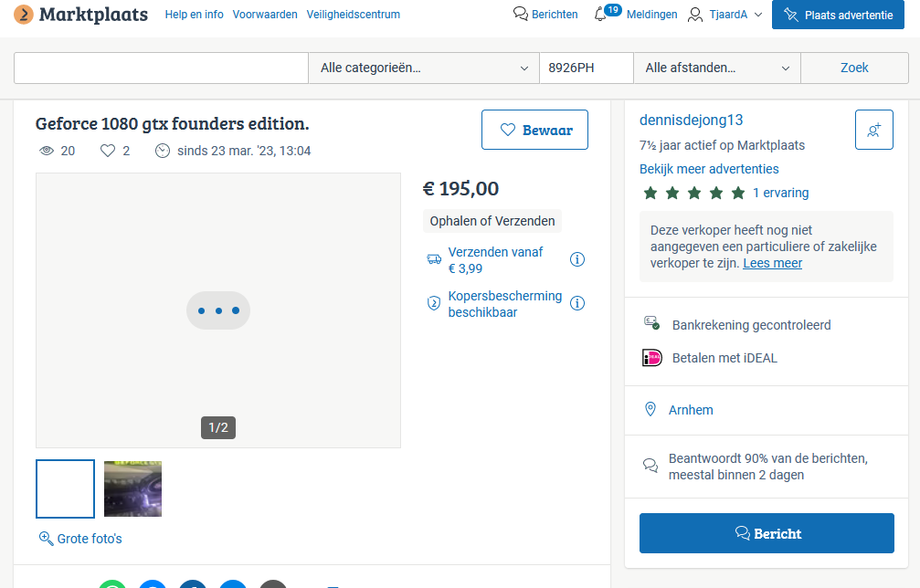Click the eye views count icon
The image size is (920, 588).
(47, 151)
